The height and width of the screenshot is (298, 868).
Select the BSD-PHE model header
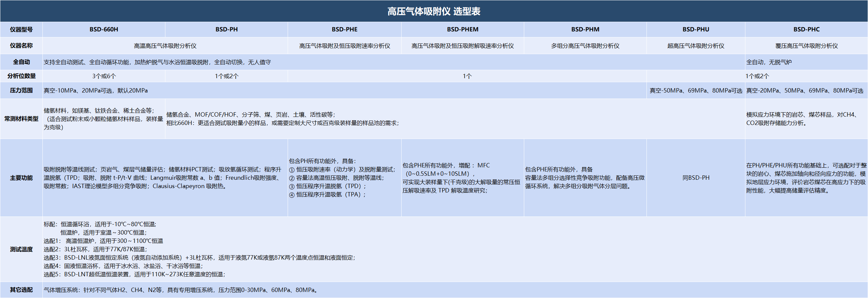pos(344,29)
